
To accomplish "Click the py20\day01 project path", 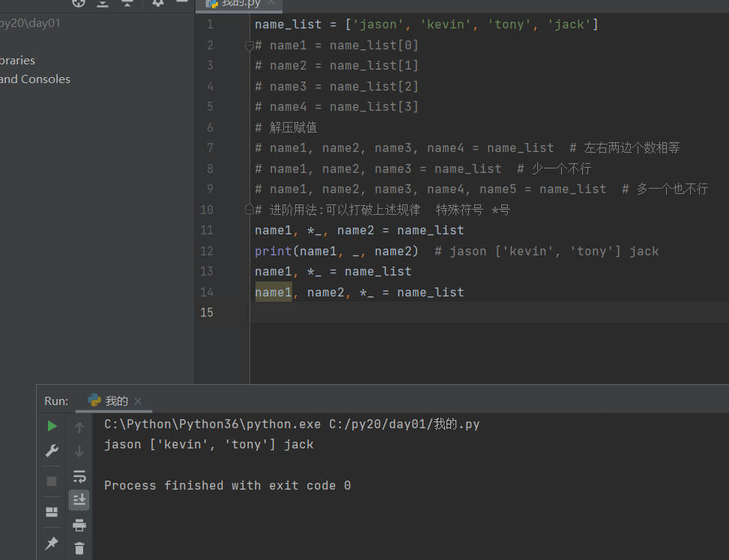I will tap(30, 23).
